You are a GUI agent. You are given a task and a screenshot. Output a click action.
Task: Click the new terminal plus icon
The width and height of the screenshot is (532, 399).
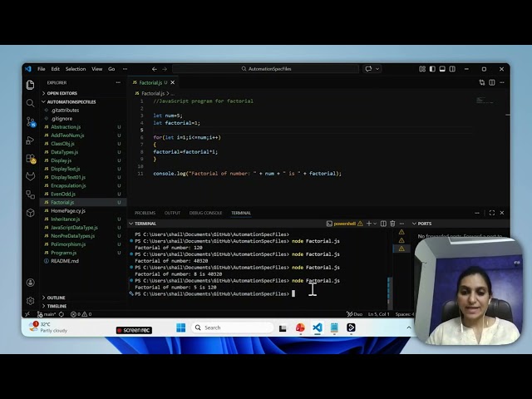[369, 224]
